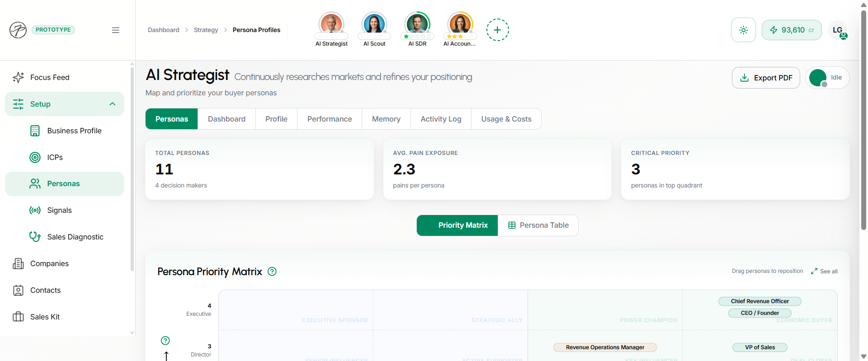The width and height of the screenshot is (868, 361).
Task: Open the AI Strategist agent avatar
Action: (331, 24)
